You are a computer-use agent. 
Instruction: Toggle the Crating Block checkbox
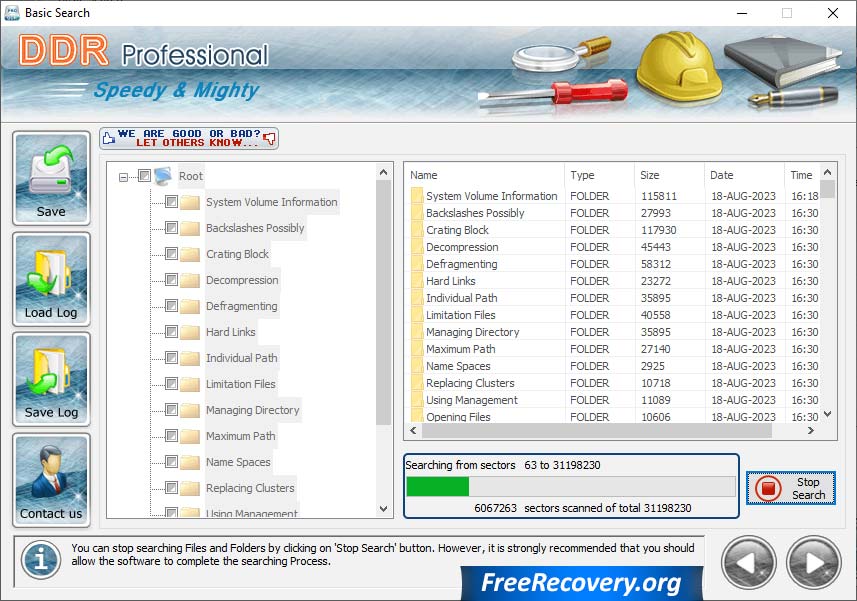[x=171, y=254]
